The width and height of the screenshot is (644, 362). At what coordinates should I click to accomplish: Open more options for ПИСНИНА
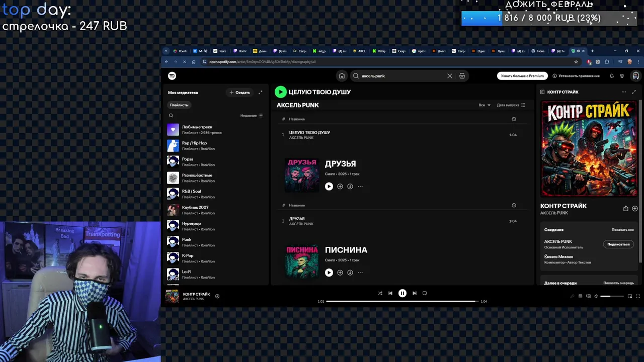point(360,273)
